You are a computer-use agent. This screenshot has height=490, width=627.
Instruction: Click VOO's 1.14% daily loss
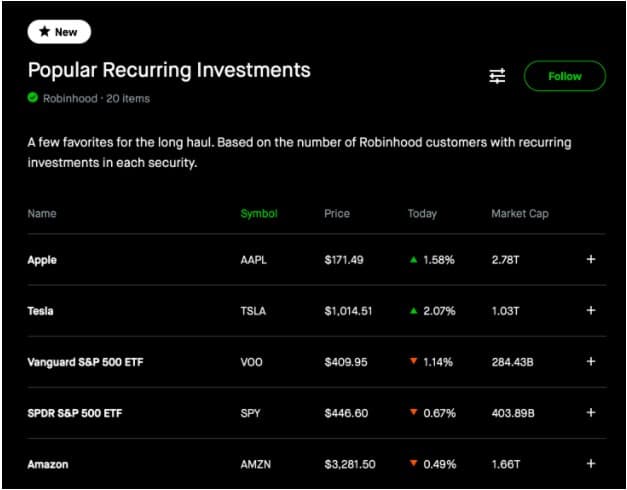[431, 362]
